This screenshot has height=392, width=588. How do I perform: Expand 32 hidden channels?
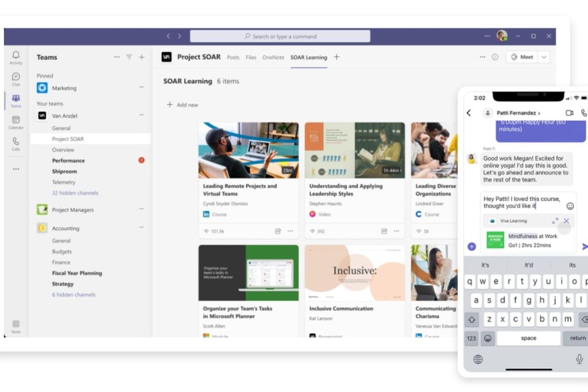coord(75,193)
